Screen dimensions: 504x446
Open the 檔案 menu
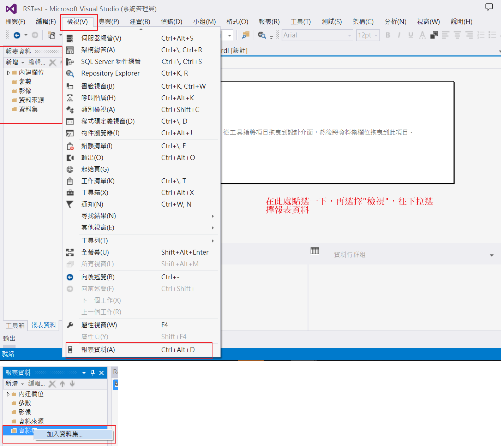[x=16, y=22]
